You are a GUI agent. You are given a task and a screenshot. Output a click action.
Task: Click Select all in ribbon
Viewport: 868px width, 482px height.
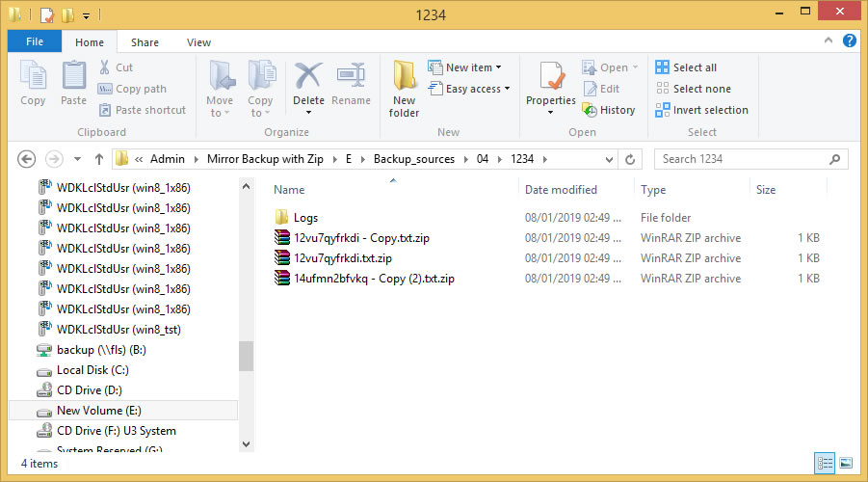[x=685, y=67]
